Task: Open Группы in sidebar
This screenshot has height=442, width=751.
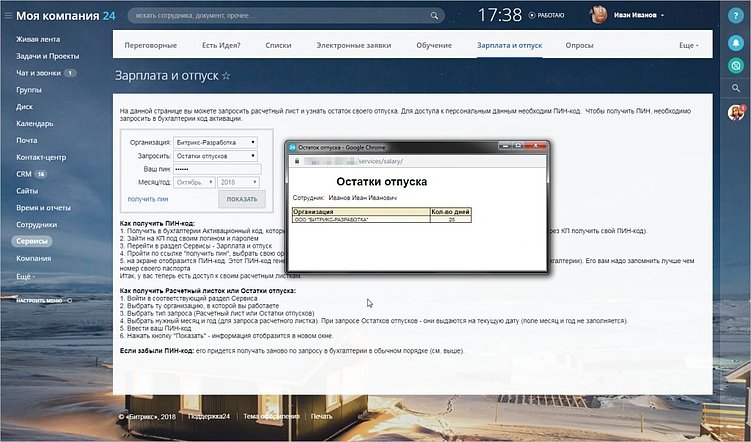Action: [29, 90]
